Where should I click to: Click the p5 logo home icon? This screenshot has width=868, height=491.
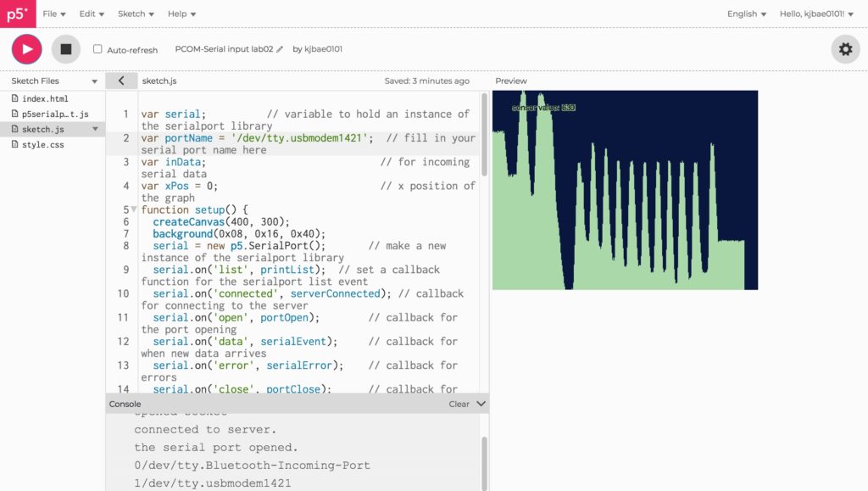(x=18, y=14)
